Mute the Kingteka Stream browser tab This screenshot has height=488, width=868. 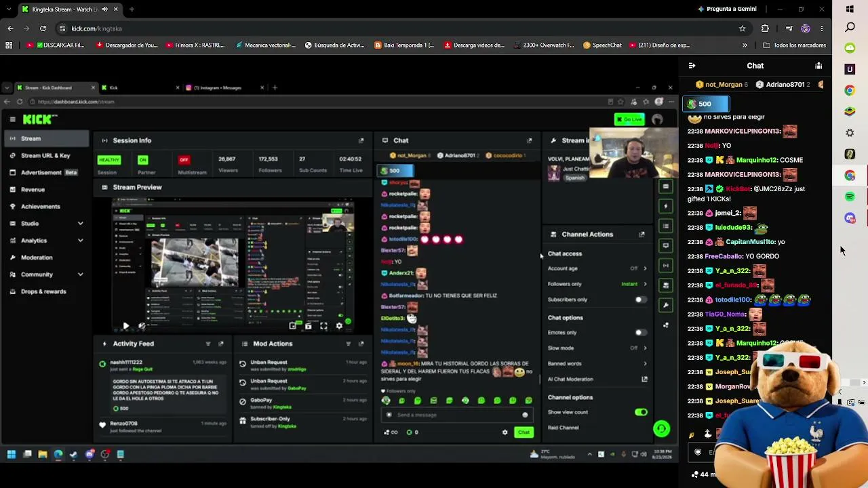point(104,9)
